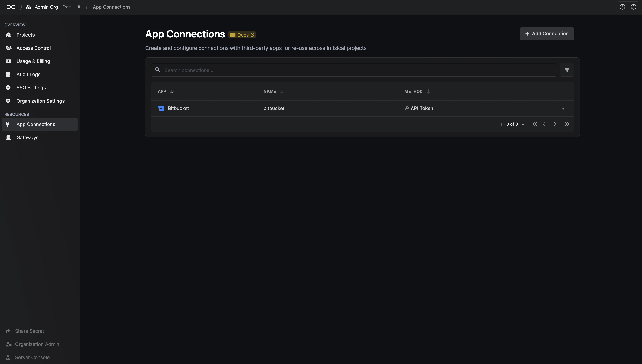Screen dimensions: 642x364
Task: Select App Connections in sidebar
Action: coord(40,124)
